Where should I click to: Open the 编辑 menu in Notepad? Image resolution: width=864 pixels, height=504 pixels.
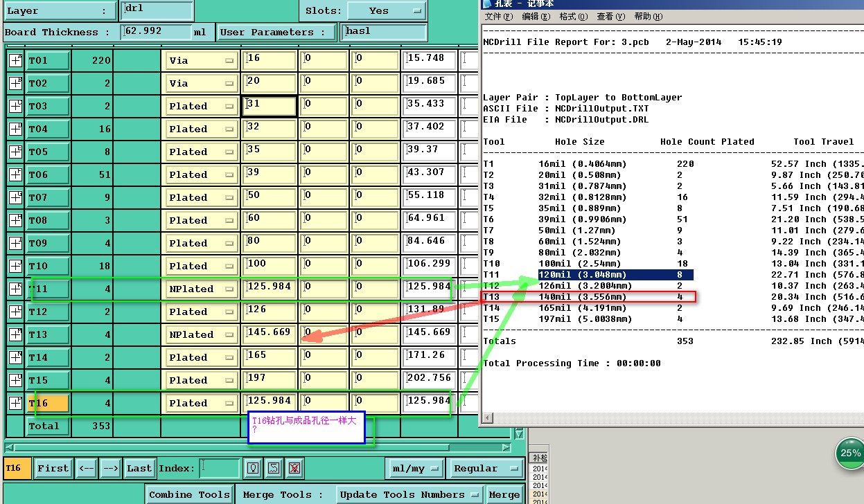(x=537, y=17)
